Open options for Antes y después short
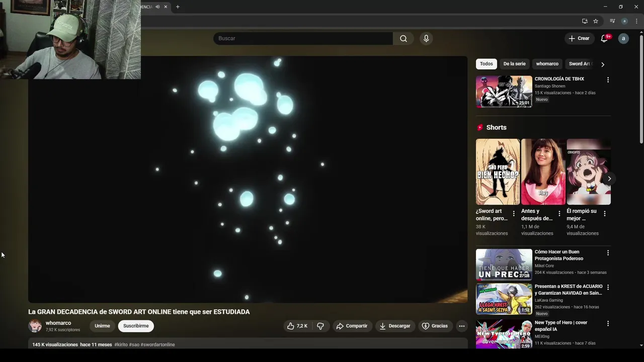 click(x=559, y=214)
